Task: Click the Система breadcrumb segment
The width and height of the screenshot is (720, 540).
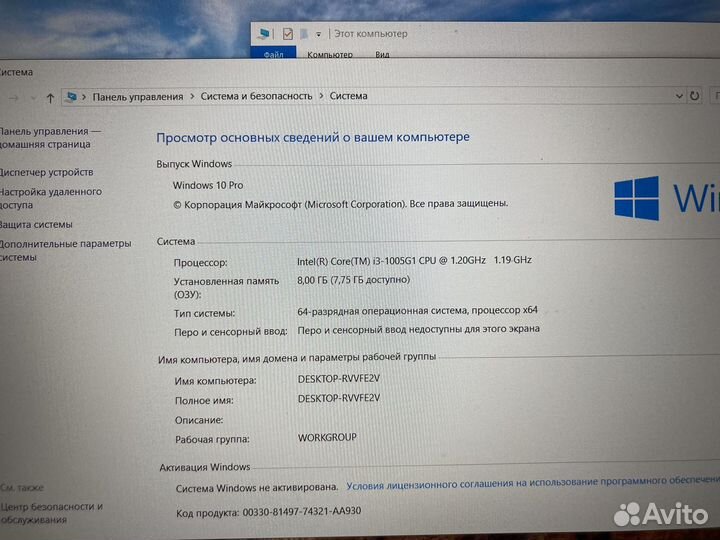Action: coord(349,96)
